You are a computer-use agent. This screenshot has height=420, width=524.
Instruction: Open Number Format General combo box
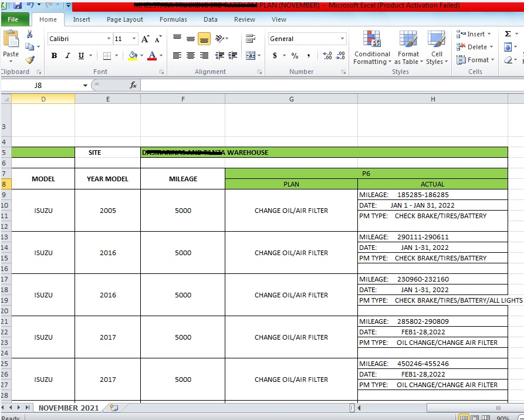[x=307, y=39]
